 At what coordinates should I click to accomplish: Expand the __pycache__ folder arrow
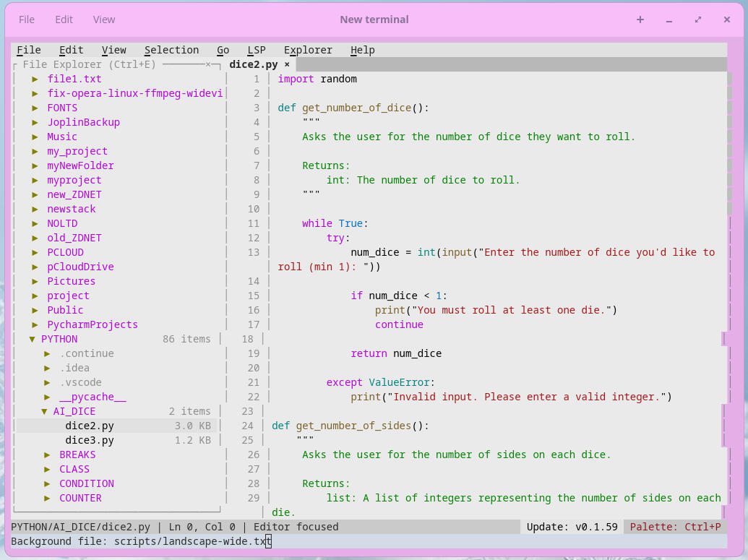[47, 397]
